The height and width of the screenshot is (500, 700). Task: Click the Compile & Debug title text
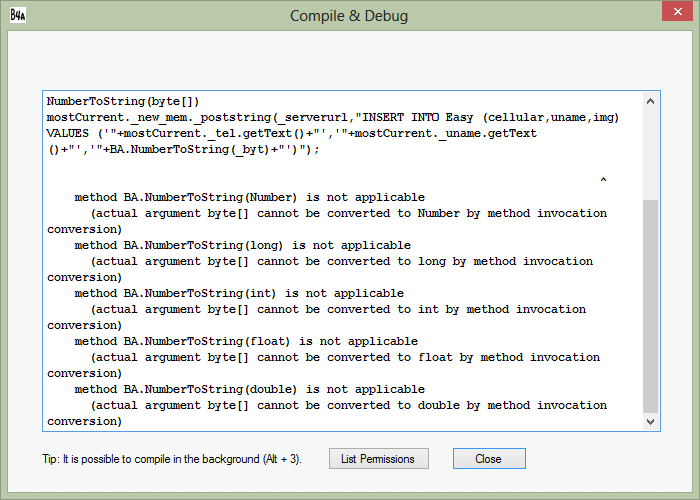pyautogui.click(x=349, y=16)
